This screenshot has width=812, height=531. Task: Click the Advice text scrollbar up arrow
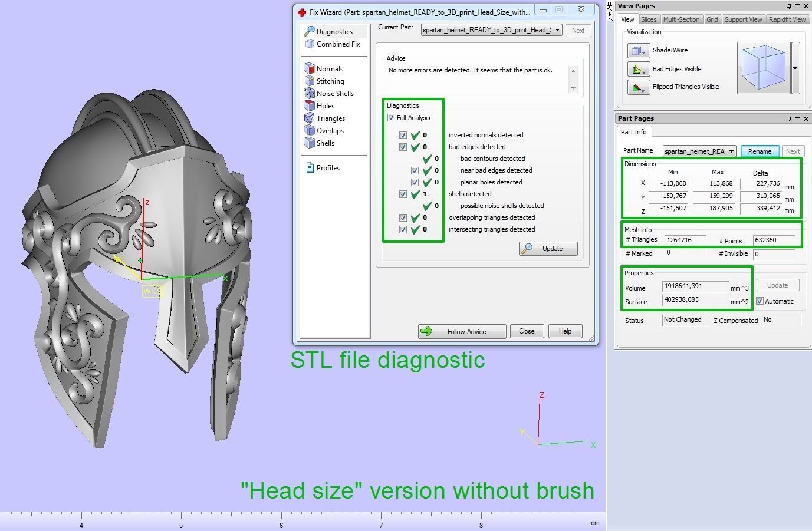573,70
